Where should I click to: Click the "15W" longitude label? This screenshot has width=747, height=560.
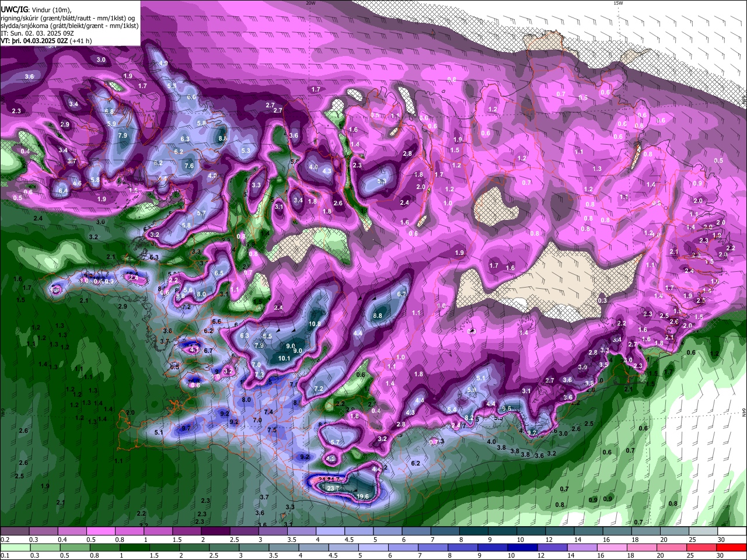pyautogui.click(x=617, y=3)
